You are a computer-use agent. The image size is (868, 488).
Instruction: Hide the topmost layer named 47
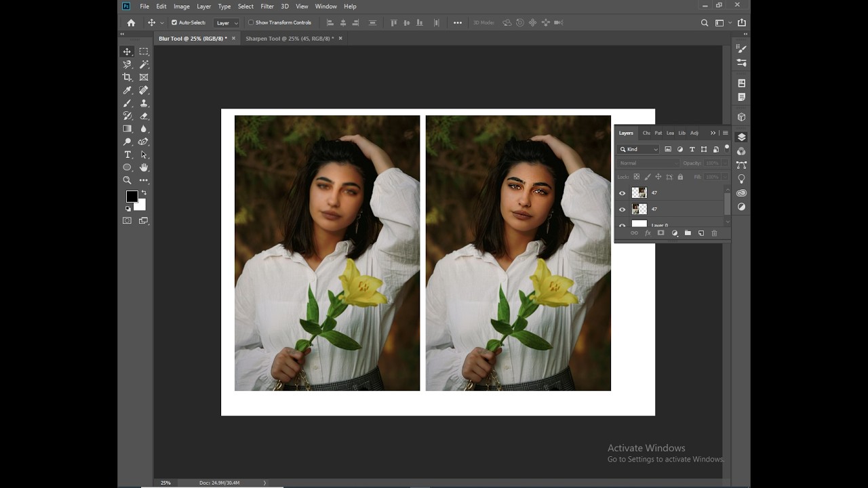pos(622,193)
